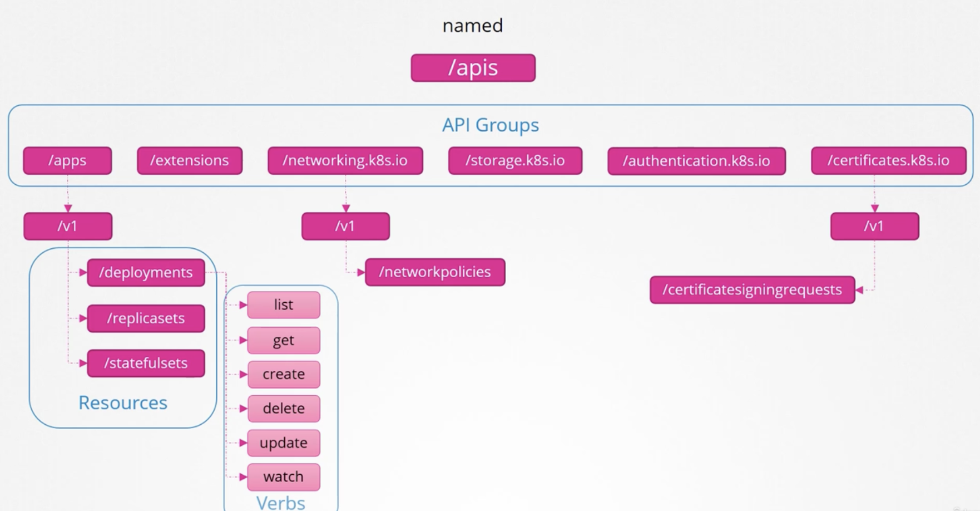
Task: Click the /networkpolicies resource box
Action: pos(435,272)
